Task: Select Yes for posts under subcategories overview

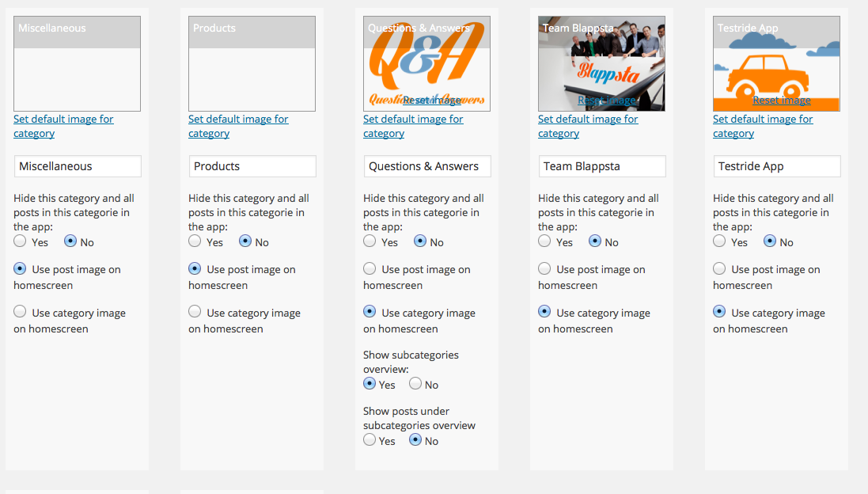Action: click(370, 439)
